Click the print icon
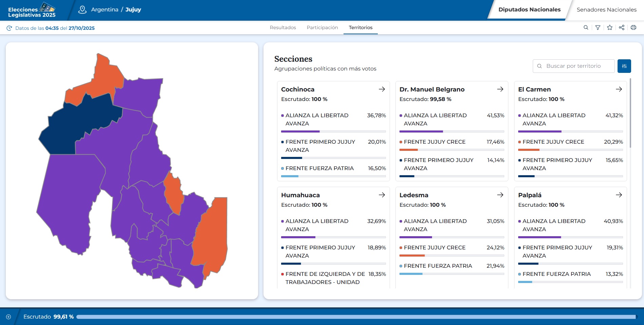 pyautogui.click(x=633, y=27)
